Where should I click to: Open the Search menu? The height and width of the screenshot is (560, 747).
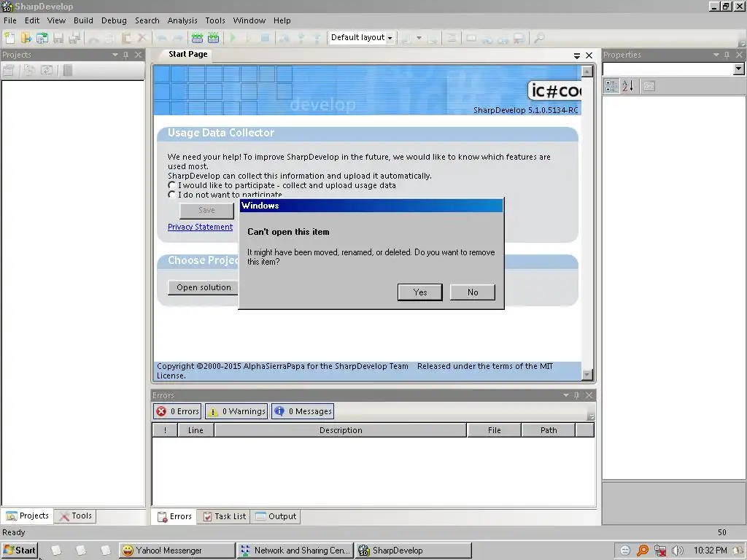tap(147, 20)
